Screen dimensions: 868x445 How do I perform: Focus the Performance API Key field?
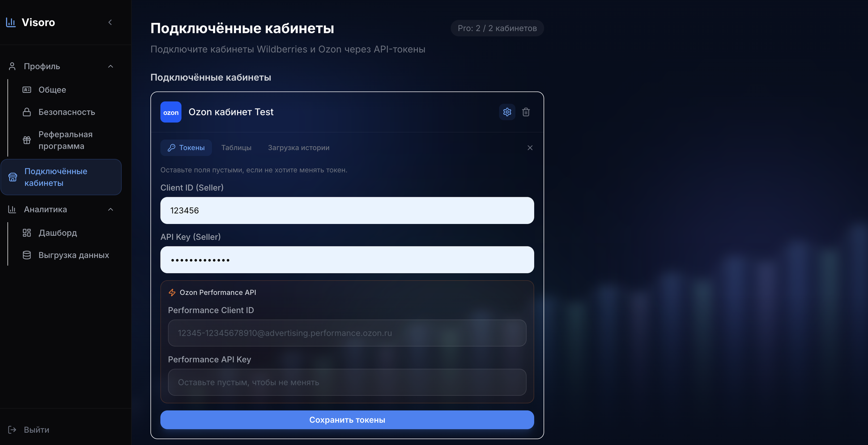(347, 382)
